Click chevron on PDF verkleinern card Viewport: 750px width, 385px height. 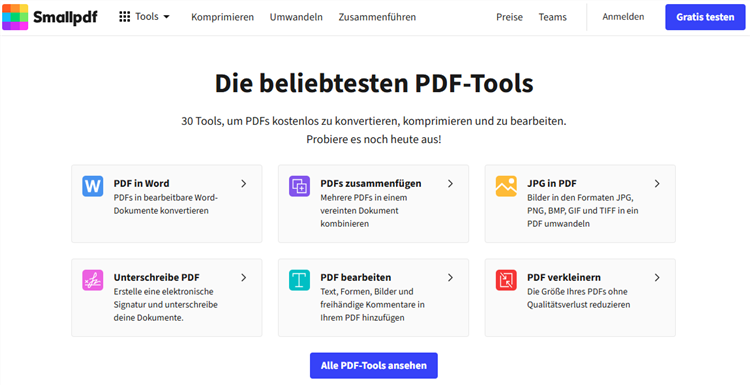[x=657, y=277]
